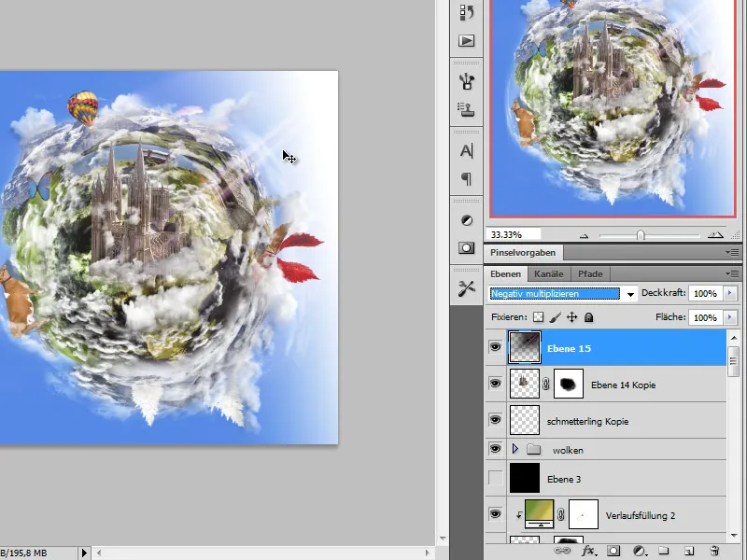Open the Ebenen panel options menu
Screen dimensions: 747x560
point(732,273)
